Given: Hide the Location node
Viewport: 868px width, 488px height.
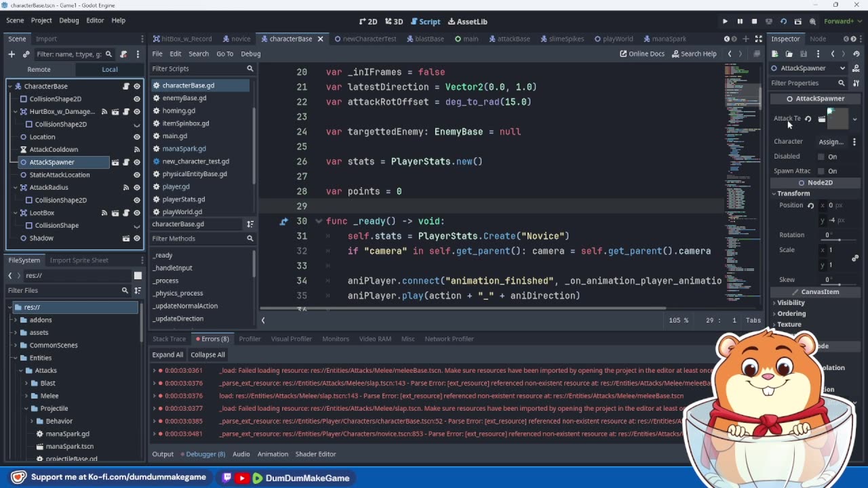Looking at the screenshot, I should pos(137,137).
